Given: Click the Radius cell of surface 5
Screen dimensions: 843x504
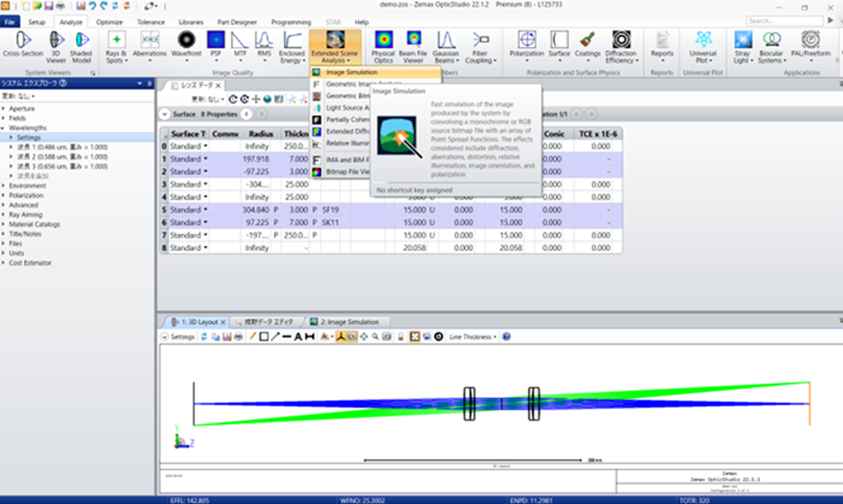Looking at the screenshot, I should (256, 210).
